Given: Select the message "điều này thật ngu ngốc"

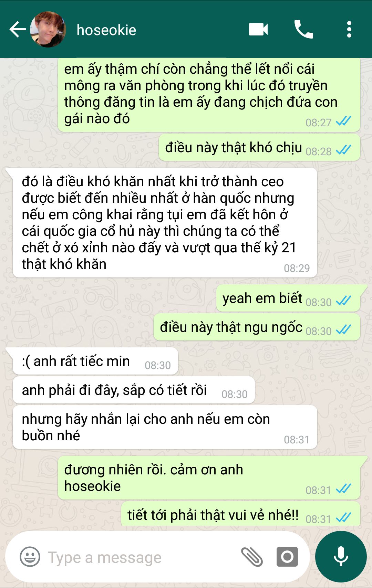Looking at the screenshot, I should point(257,327).
